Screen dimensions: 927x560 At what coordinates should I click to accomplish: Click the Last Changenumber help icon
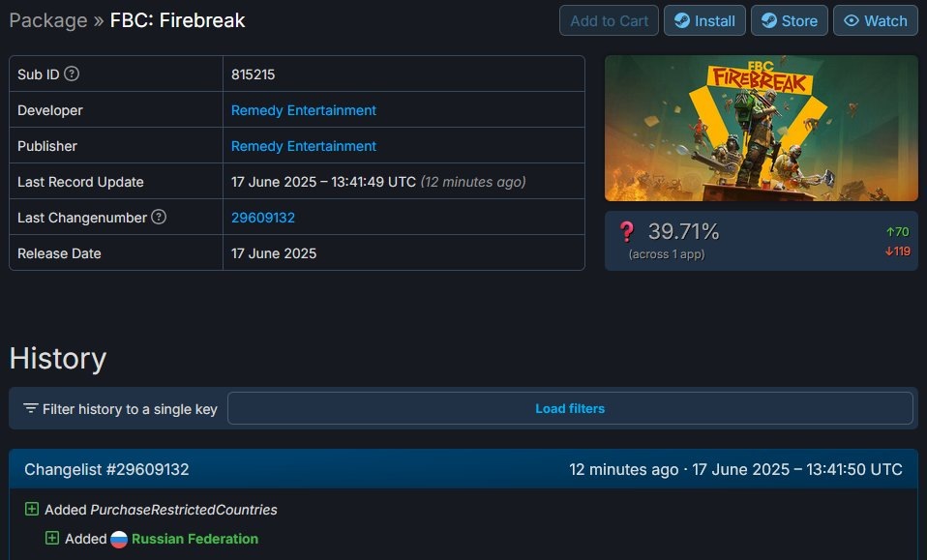coord(159,217)
